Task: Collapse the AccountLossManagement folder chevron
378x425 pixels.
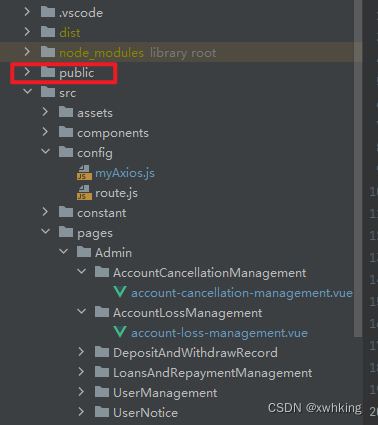Action: click(x=82, y=312)
